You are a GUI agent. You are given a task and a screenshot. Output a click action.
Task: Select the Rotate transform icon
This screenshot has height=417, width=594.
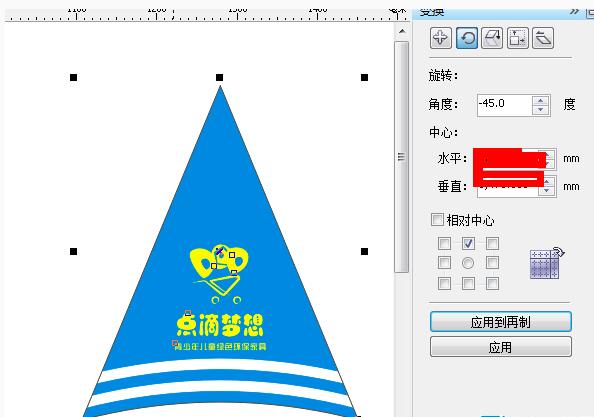pyautogui.click(x=467, y=38)
